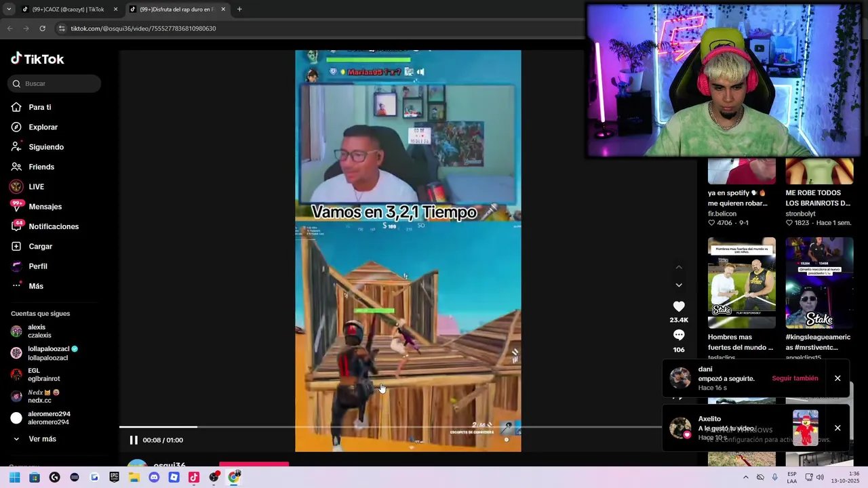Open the LIVE section
Viewport: 868px width, 488px height.
click(27, 186)
